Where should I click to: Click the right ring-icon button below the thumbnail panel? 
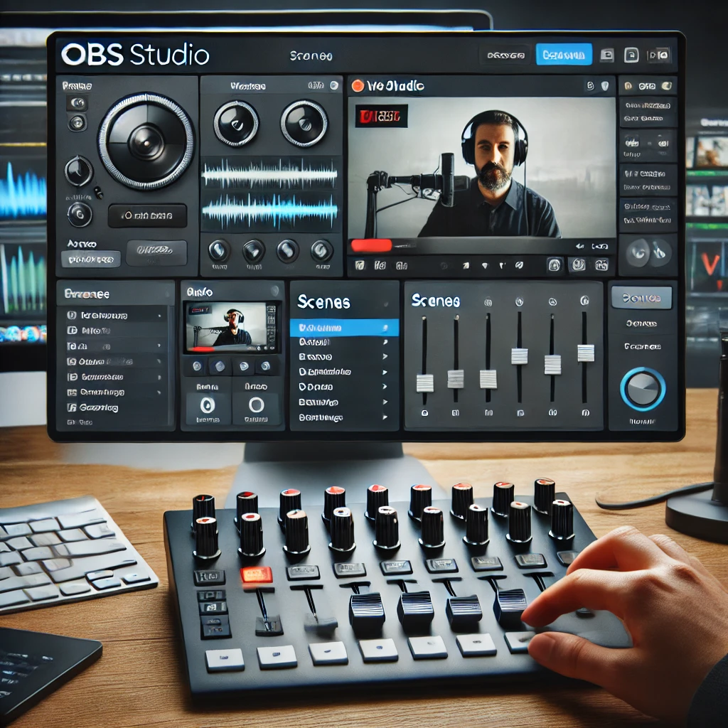tap(256, 405)
